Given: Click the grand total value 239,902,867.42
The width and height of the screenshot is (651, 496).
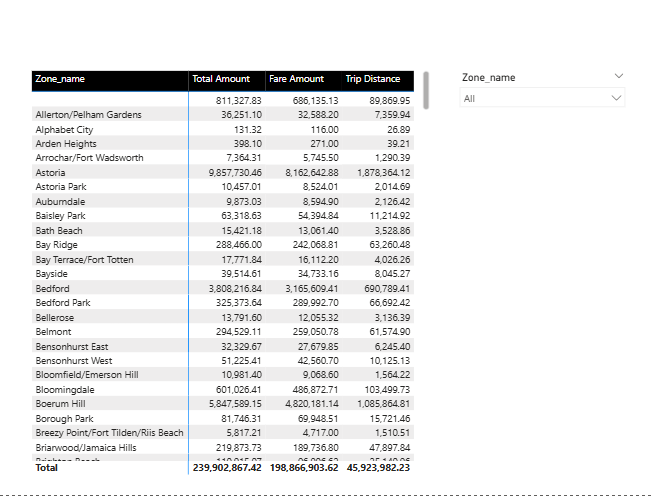Looking at the screenshot, I should pos(226,467).
